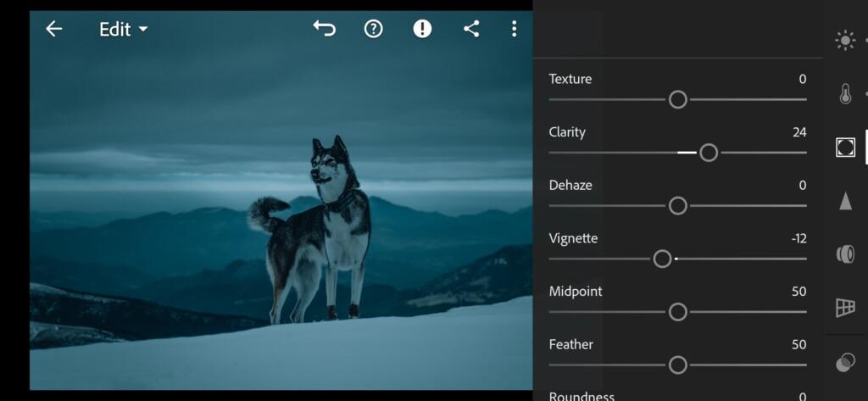Open the Optics lens panel

click(x=845, y=254)
